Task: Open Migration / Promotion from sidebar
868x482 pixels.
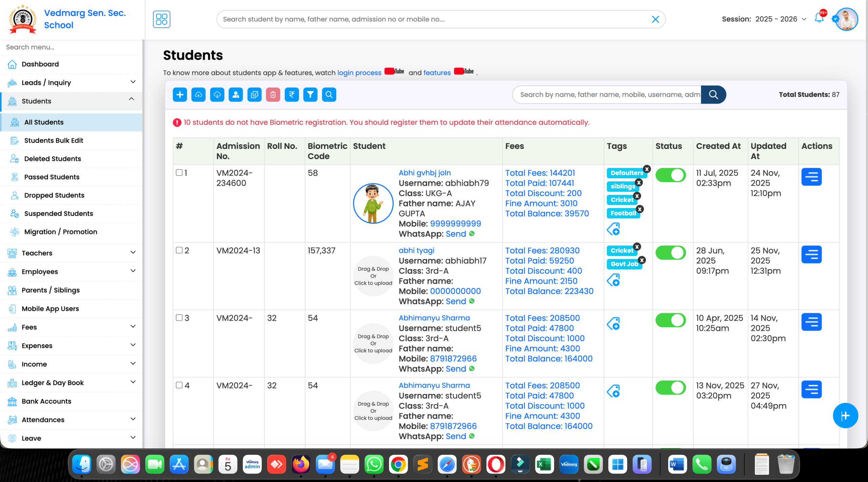Action: (60, 232)
